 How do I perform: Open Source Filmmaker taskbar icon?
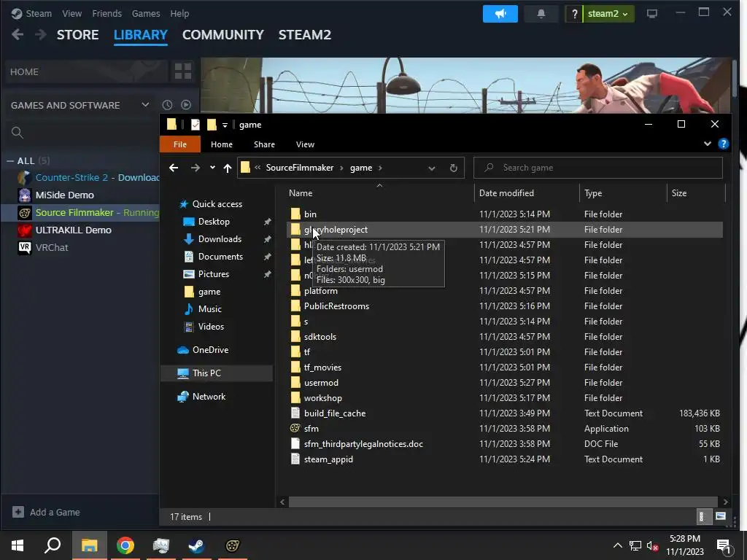point(233,545)
